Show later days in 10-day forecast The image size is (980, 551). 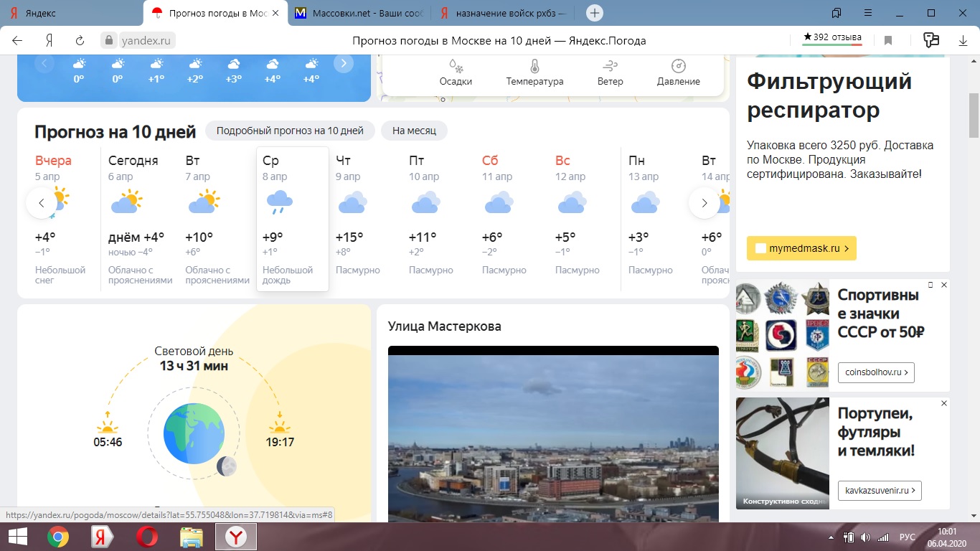coord(705,203)
